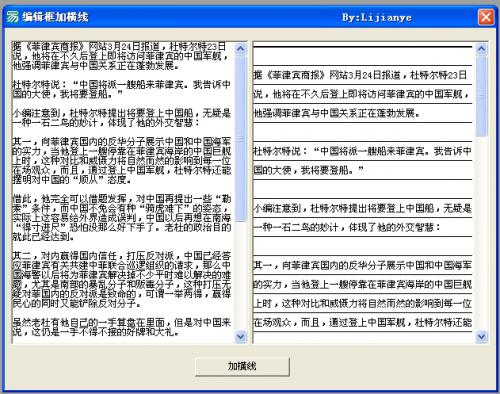Click the line 国的大使，我将要登船 in right box
This screenshot has width=500, height=394.
(x=308, y=170)
